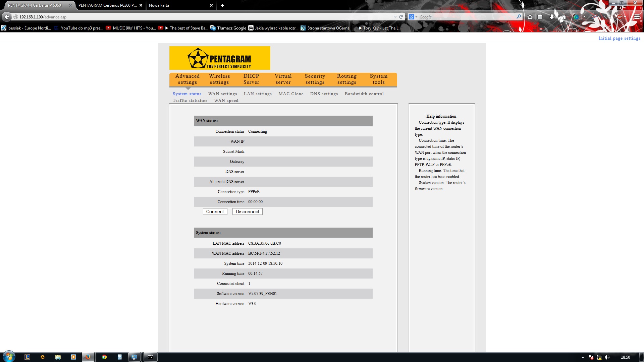Image resolution: width=644 pixels, height=362 pixels.
Task: Open the System tools menu
Action: click(x=379, y=79)
